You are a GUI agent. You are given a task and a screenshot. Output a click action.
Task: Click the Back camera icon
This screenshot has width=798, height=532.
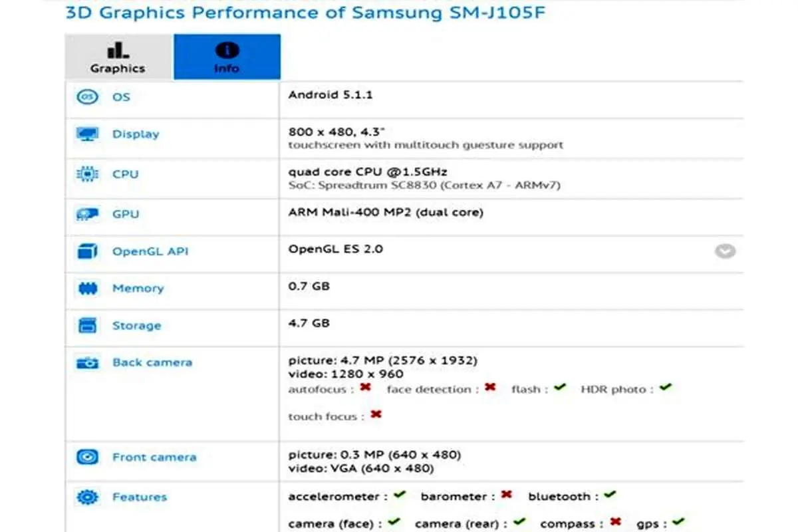coord(87,363)
